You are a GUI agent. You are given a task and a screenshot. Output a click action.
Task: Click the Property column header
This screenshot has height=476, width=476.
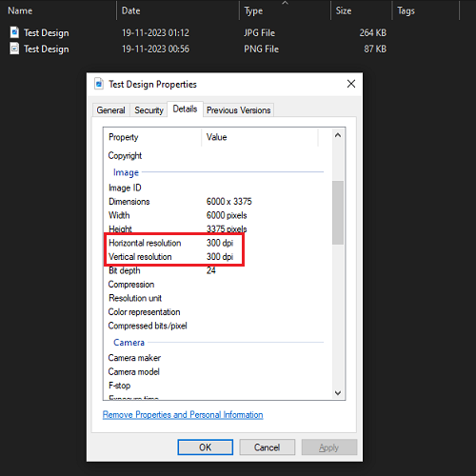(152, 137)
